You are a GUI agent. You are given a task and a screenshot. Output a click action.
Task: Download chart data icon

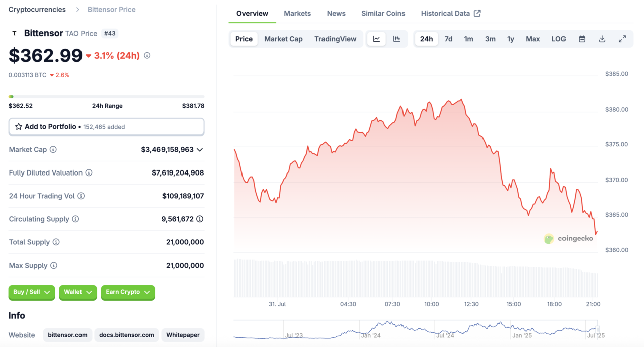click(602, 39)
